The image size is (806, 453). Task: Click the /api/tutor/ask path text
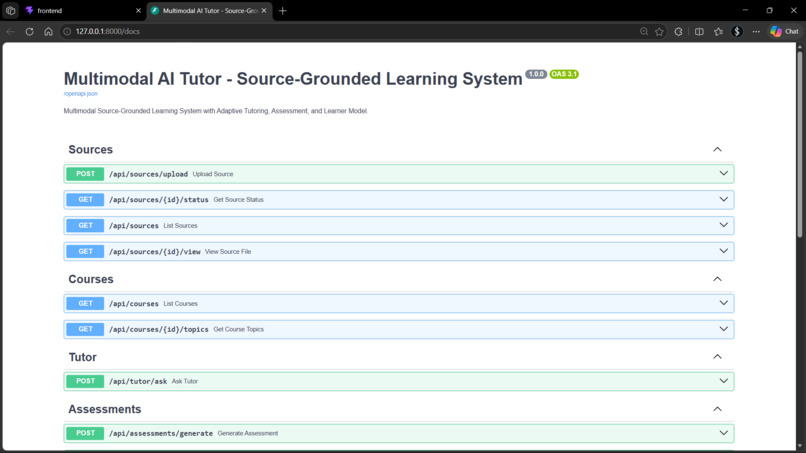tap(138, 382)
